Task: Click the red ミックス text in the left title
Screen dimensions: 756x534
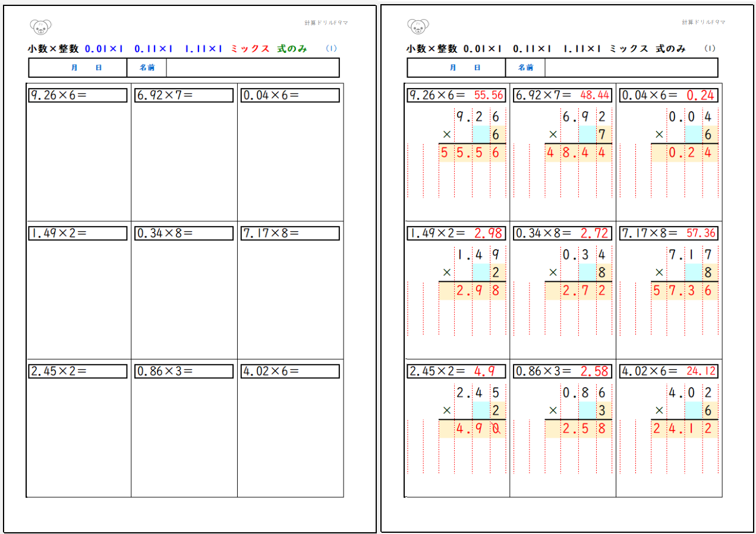Action: (250, 49)
